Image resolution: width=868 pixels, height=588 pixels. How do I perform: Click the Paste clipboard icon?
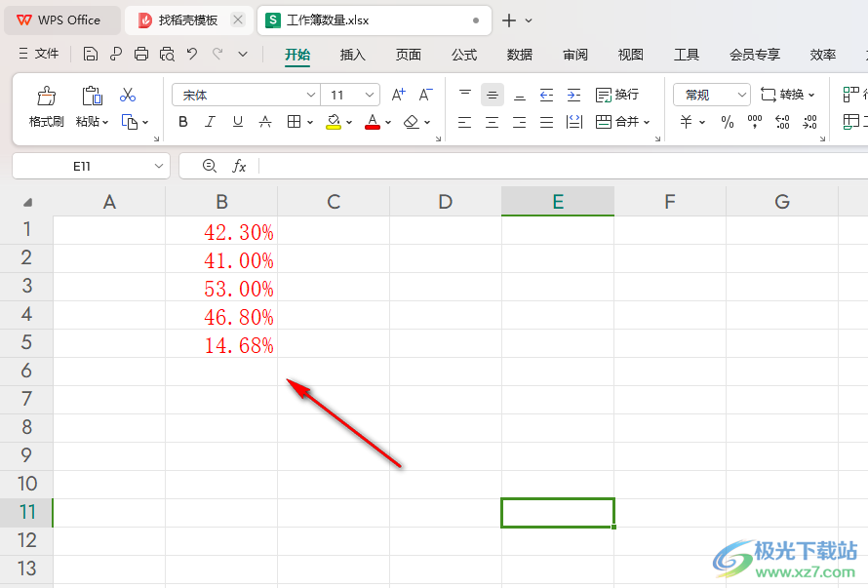coord(92,96)
